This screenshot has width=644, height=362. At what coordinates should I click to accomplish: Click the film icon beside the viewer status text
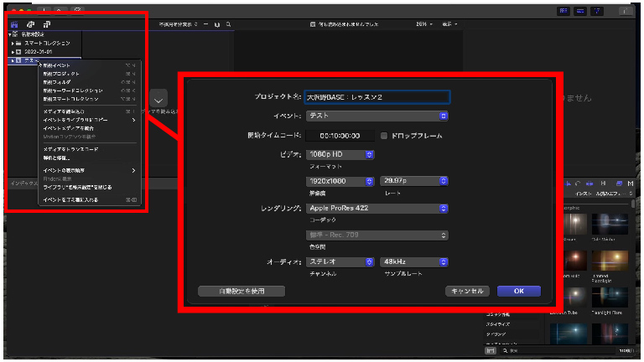pyautogui.click(x=313, y=24)
